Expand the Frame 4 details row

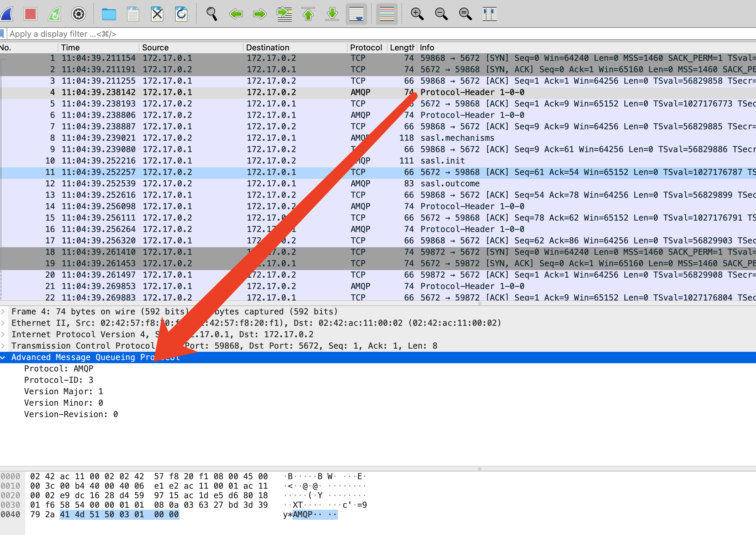click(x=3, y=311)
